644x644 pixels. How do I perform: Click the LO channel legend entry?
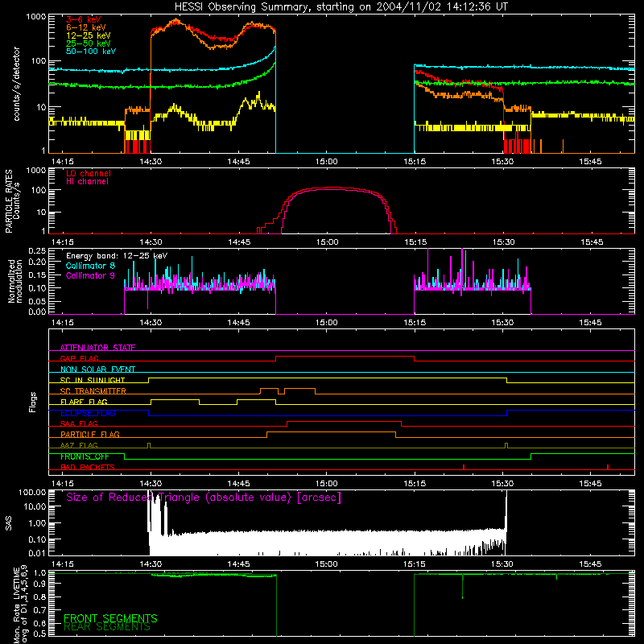click(89, 173)
